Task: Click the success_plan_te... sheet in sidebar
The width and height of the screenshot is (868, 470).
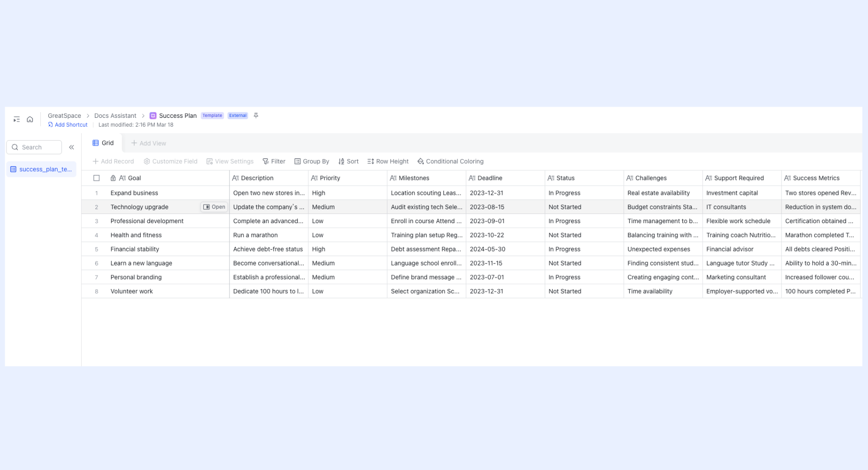Action: pyautogui.click(x=41, y=169)
